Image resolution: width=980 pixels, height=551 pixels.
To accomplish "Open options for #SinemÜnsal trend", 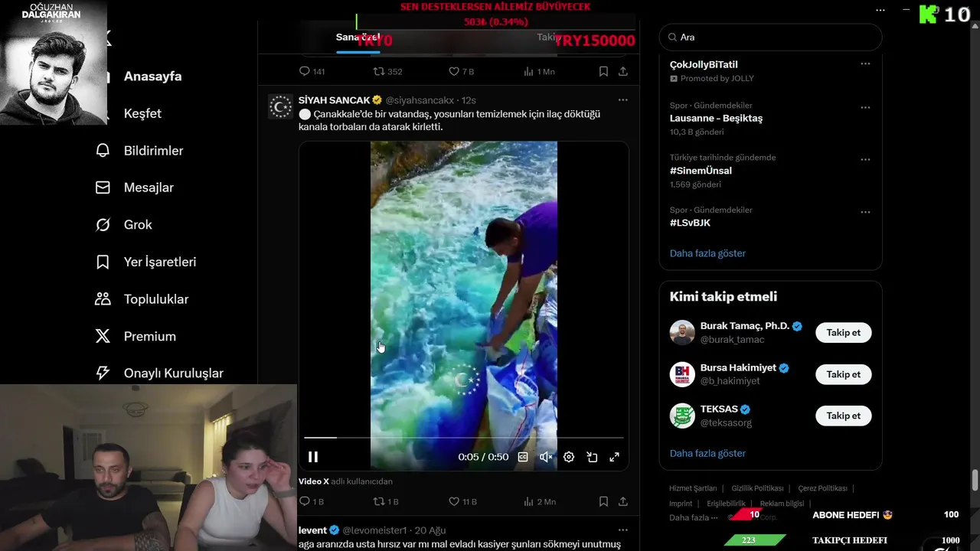I will point(865,159).
